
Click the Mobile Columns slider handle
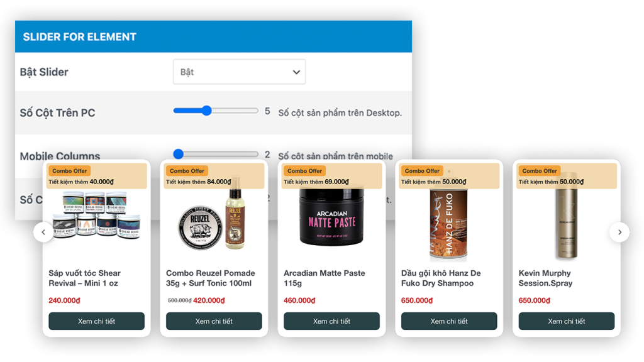(x=178, y=154)
